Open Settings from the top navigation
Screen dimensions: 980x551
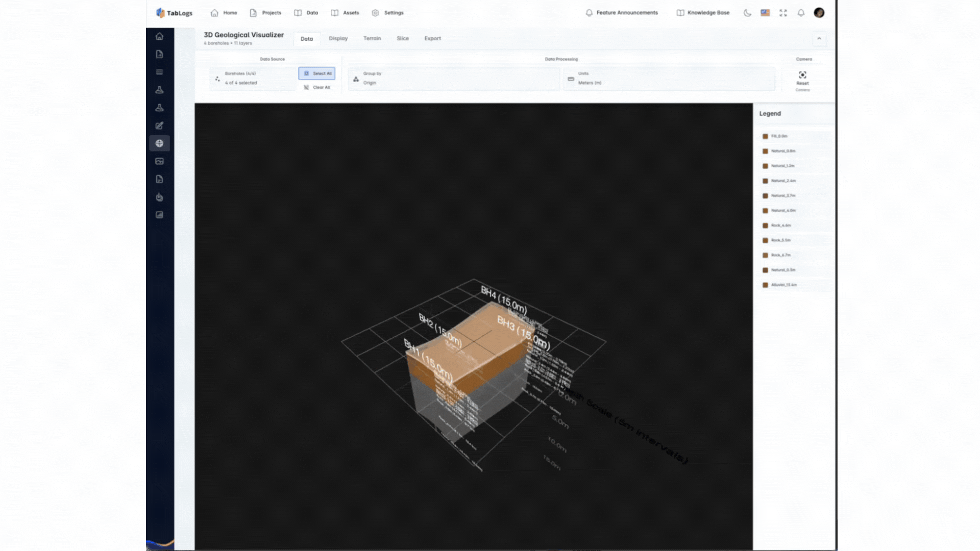click(387, 13)
